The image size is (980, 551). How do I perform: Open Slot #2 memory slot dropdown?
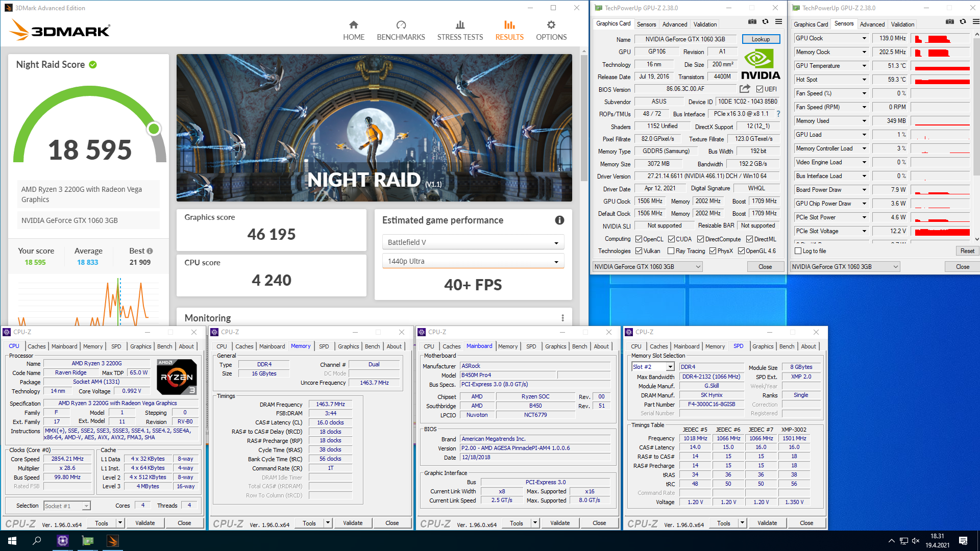pos(653,367)
